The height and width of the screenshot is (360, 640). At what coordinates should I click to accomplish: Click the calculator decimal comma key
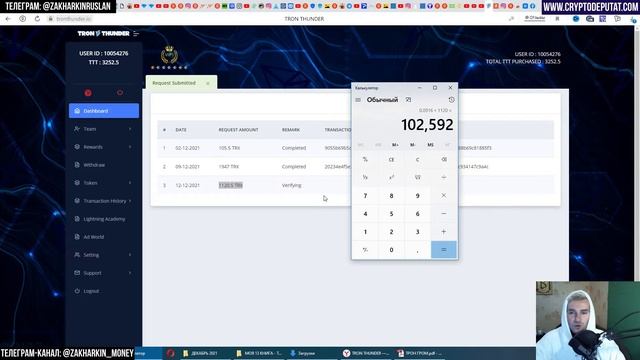point(418,250)
